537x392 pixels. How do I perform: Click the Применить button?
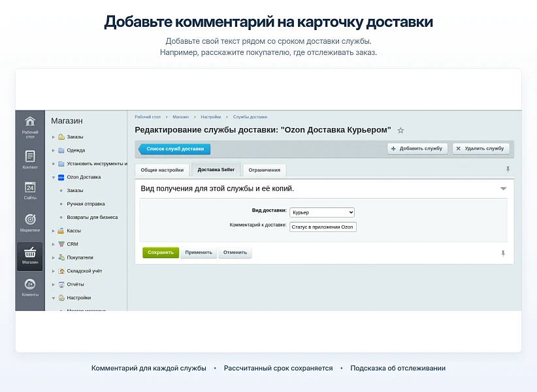pyautogui.click(x=199, y=252)
